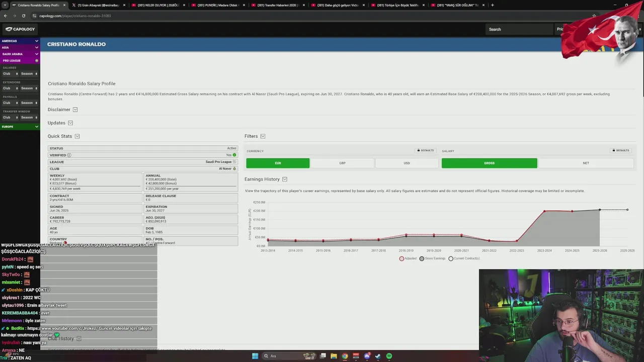Toggle the Earnings History section chevron
Image resolution: width=644 pixels, height=362 pixels.
[285, 179]
